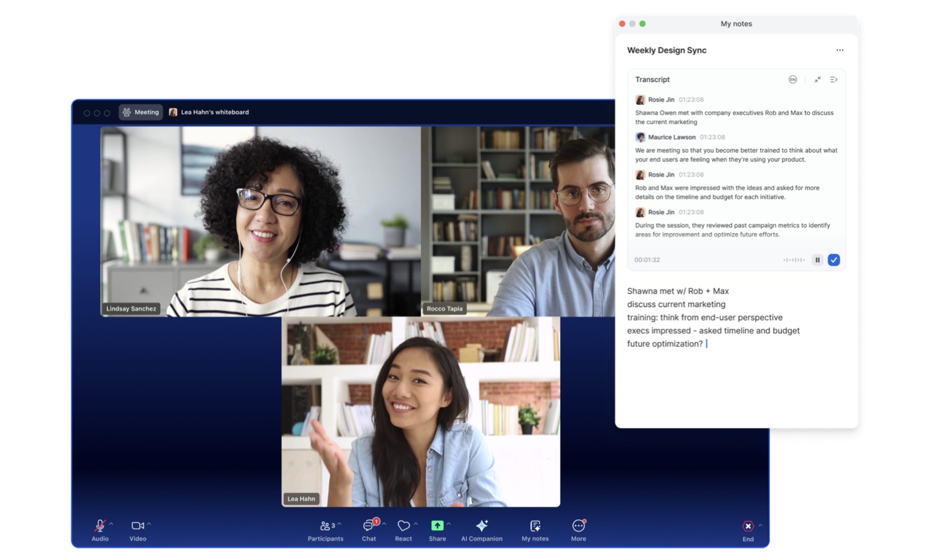Expand the Chat options caret
This screenshot has width=934, height=560.
[x=384, y=524]
